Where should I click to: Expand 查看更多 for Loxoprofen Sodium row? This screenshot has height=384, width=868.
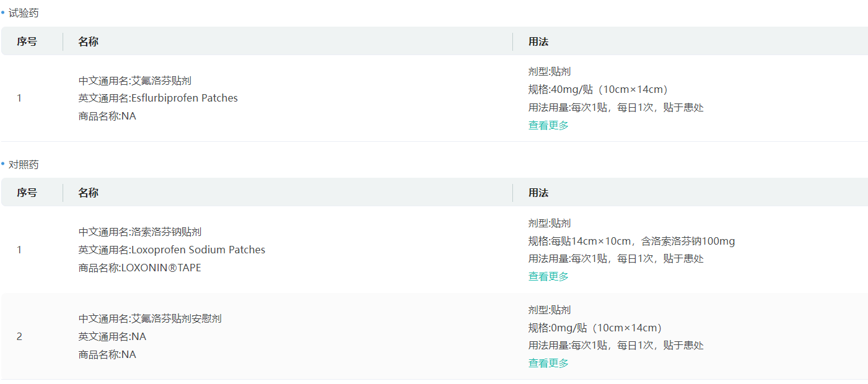click(x=548, y=276)
